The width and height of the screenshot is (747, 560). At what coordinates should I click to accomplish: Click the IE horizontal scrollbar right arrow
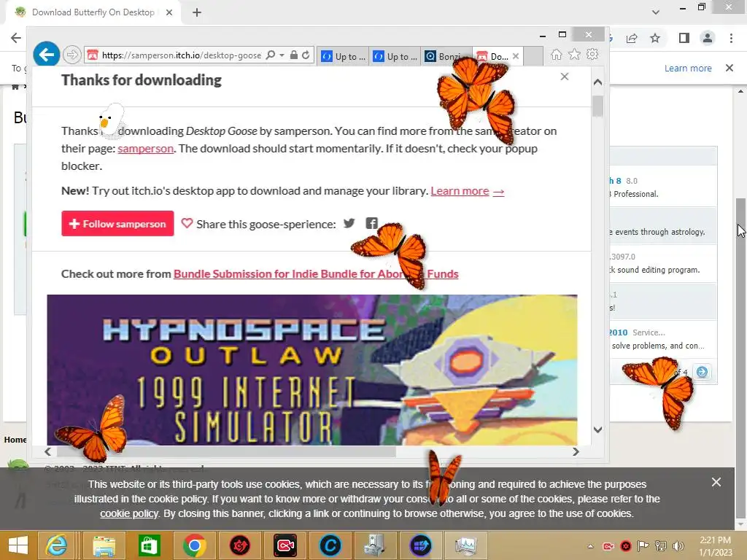tap(576, 451)
